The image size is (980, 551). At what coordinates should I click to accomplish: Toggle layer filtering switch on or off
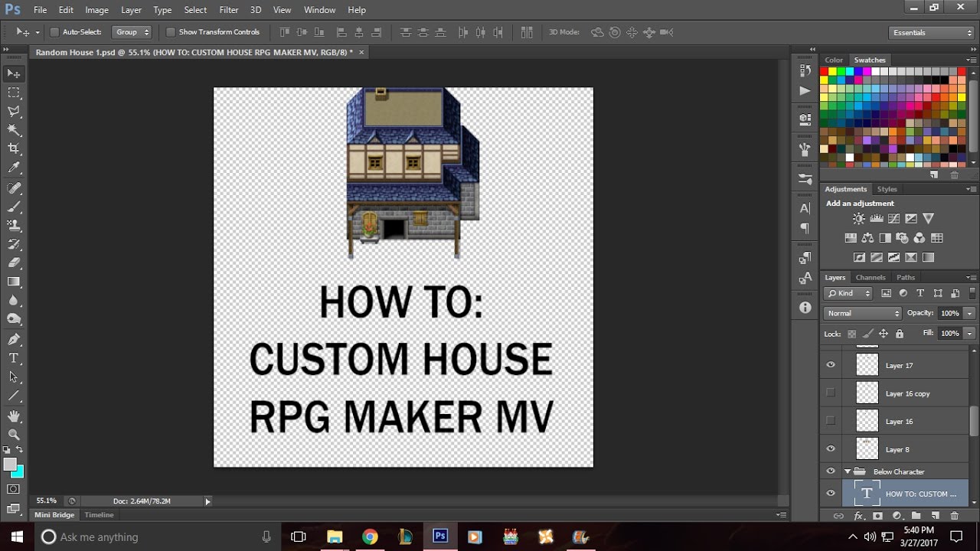pos(972,293)
